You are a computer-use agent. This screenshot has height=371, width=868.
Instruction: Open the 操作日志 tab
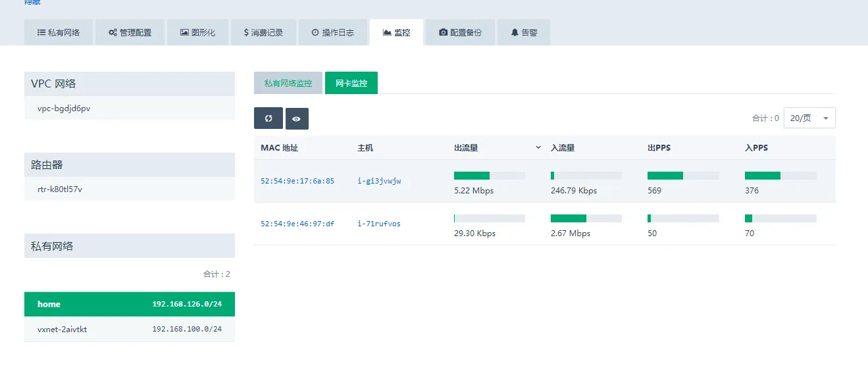[x=332, y=32]
